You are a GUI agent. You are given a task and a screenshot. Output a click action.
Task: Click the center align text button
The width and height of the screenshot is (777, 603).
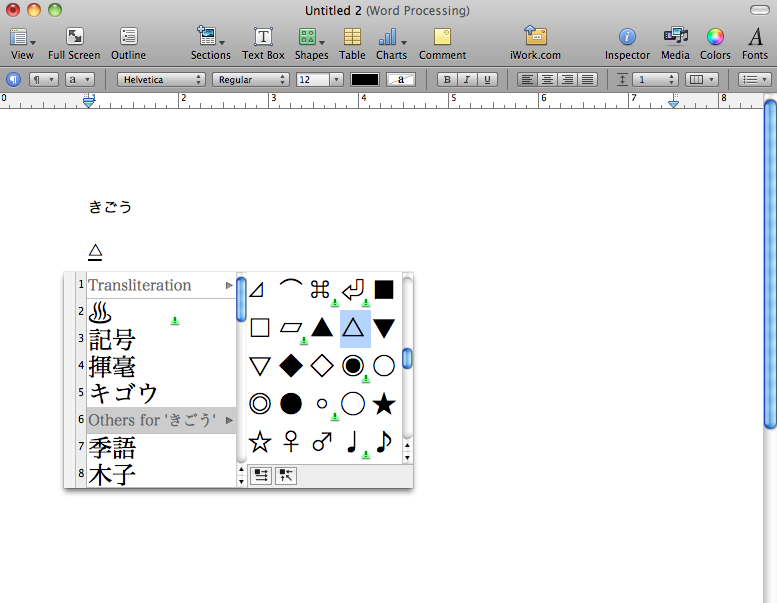548,80
